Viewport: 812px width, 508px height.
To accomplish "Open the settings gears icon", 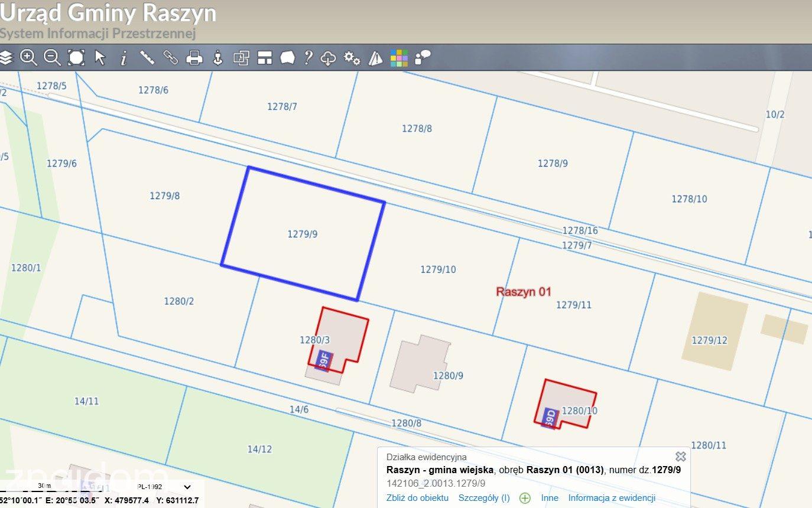I will [x=352, y=57].
